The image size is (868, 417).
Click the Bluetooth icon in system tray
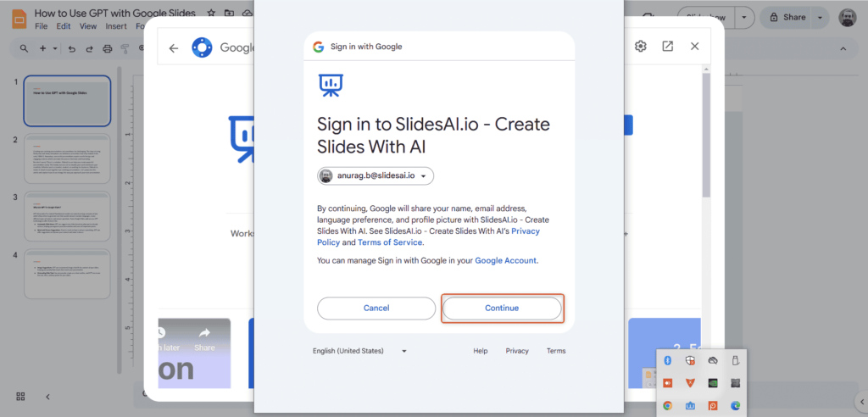[x=668, y=360]
